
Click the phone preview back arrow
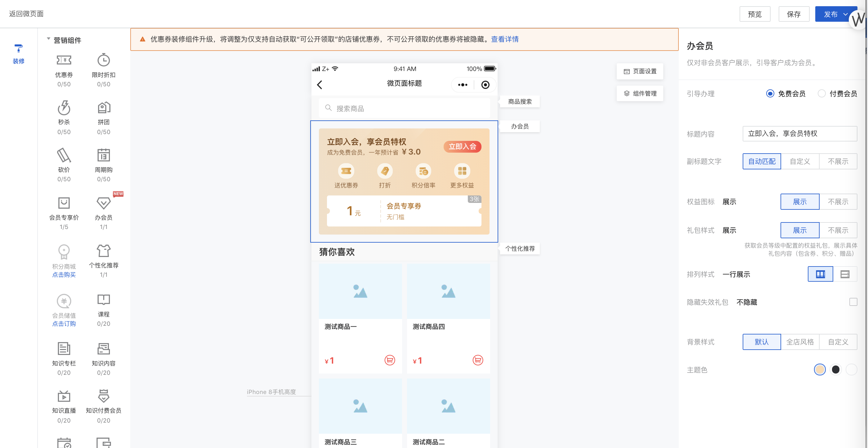[320, 85]
